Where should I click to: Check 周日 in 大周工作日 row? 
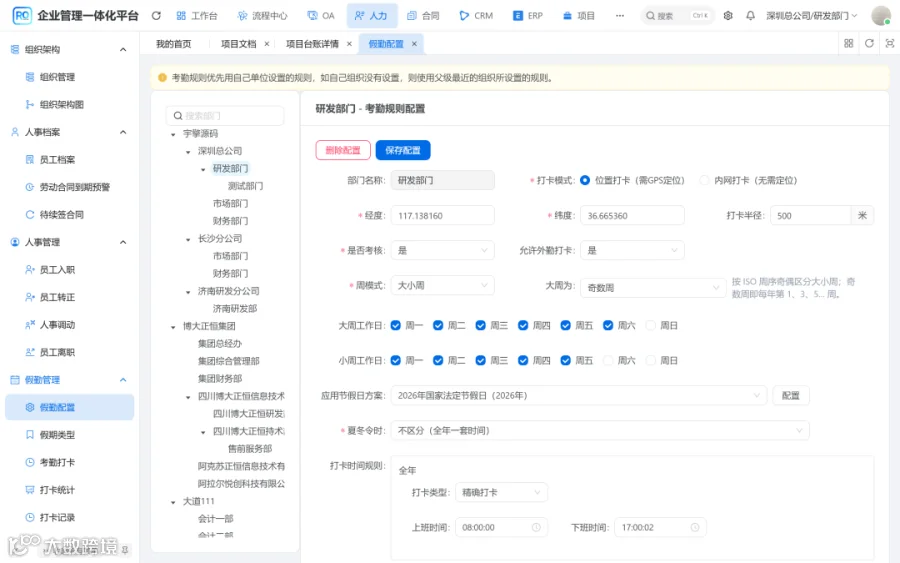click(x=650, y=325)
